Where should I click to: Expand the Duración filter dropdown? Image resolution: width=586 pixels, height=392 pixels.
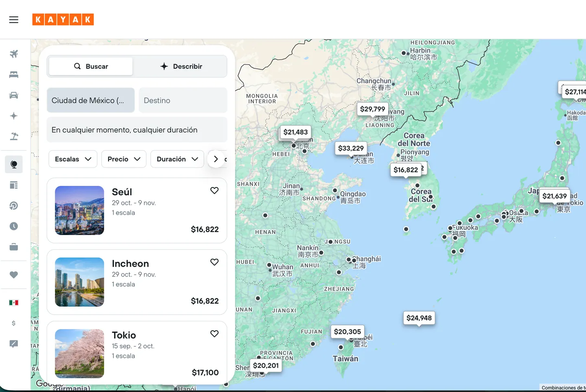coord(177,159)
